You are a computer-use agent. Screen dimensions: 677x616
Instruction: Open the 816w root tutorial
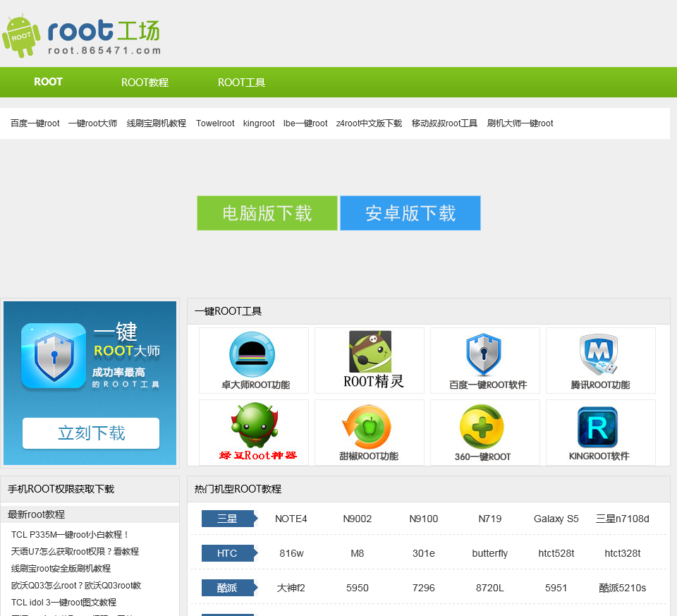pyautogui.click(x=291, y=553)
